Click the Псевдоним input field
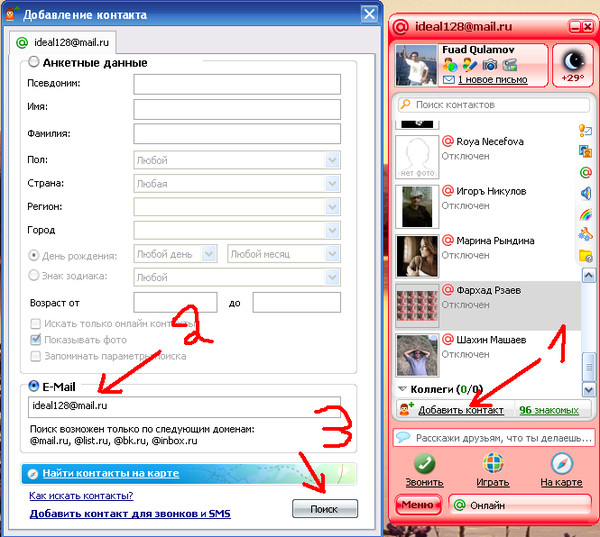This screenshot has width=600, height=537. point(237,84)
